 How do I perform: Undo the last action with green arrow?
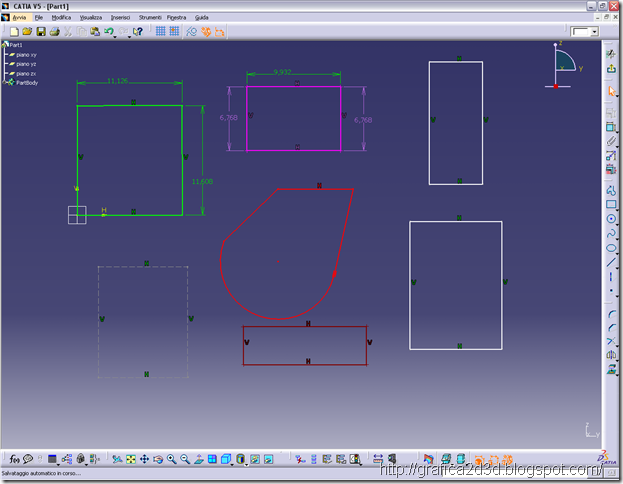108,31
